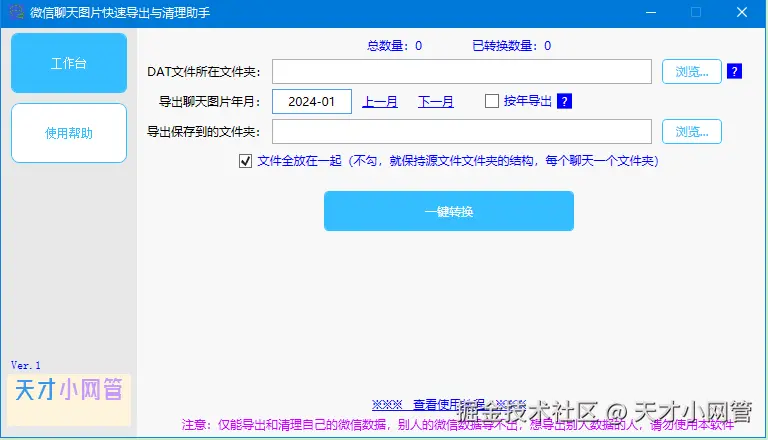The height and width of the screenshot is (440, 768).
Task: Start conversion with the 一键转换 button
Action: [449, 211]
